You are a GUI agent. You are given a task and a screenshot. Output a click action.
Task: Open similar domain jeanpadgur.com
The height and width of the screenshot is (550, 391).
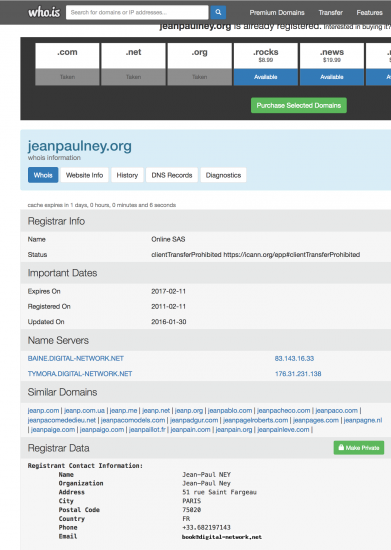[x=194, y=420]
